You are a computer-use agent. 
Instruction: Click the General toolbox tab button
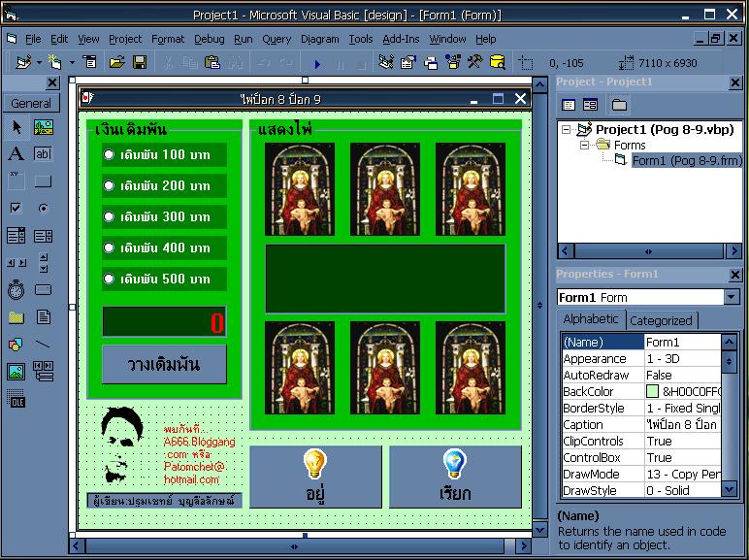click(x=31, y=103)
